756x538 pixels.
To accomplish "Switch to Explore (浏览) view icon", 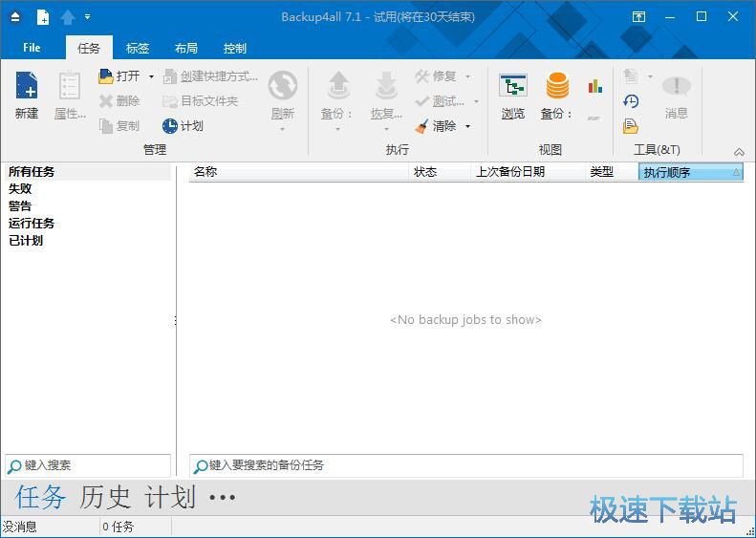I will click(513, 87).
